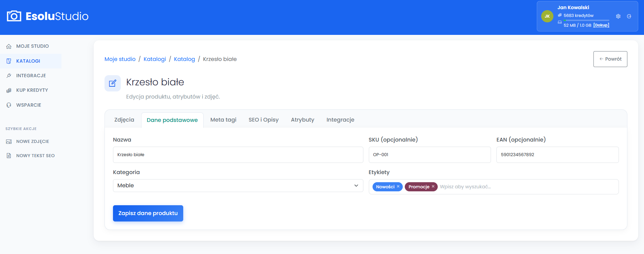Click the Jan Kowalski user name
This screenshot has height=254, width=644.
point(573,7)
